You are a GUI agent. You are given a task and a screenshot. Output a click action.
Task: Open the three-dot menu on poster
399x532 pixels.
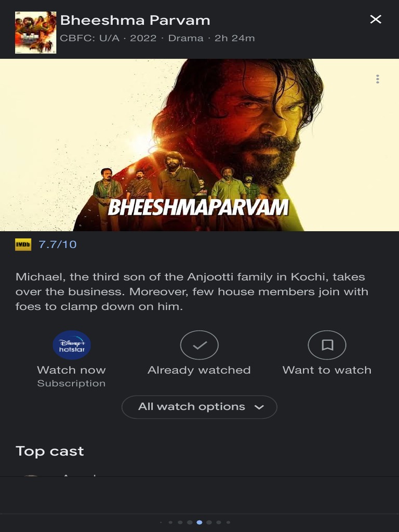coord(378,79)
